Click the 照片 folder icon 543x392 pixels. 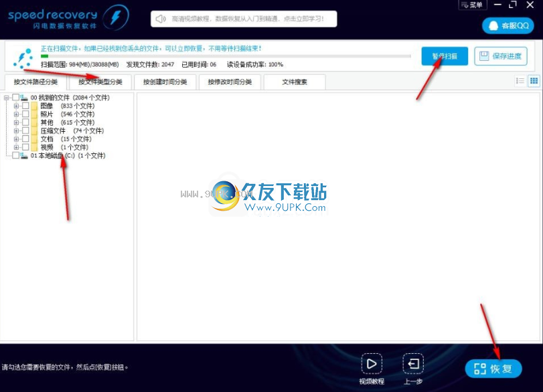34,114
